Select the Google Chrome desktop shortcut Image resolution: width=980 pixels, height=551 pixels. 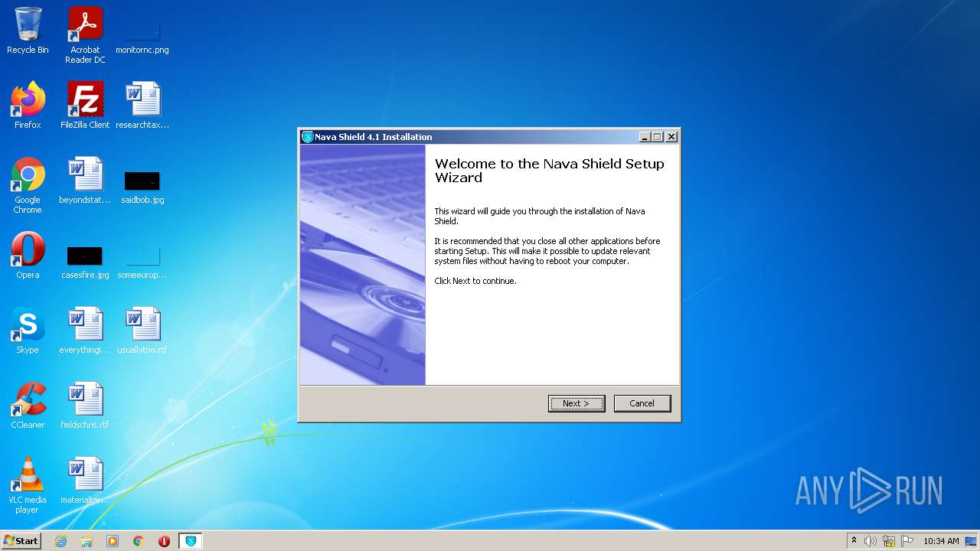point(28,185)
